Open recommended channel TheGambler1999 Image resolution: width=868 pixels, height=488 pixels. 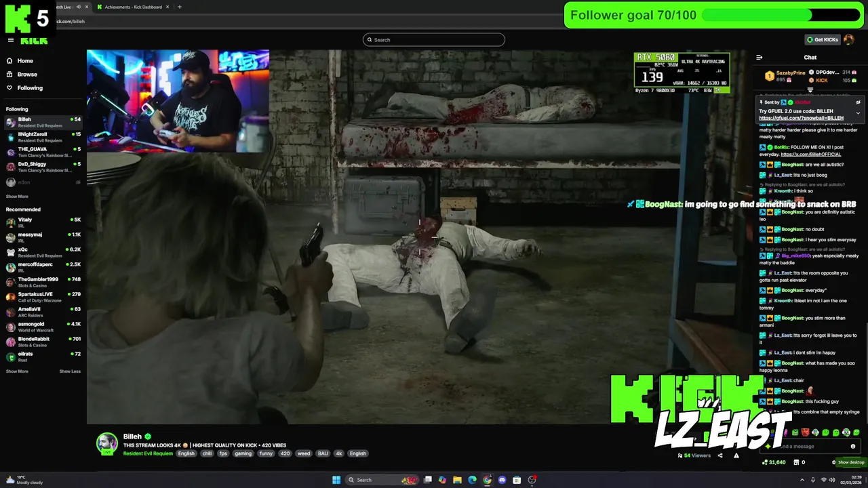coord(43,282)
